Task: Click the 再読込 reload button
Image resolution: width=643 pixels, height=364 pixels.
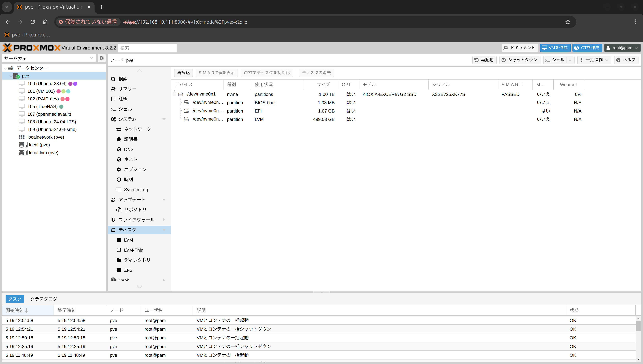Action: tap(183, 72)
